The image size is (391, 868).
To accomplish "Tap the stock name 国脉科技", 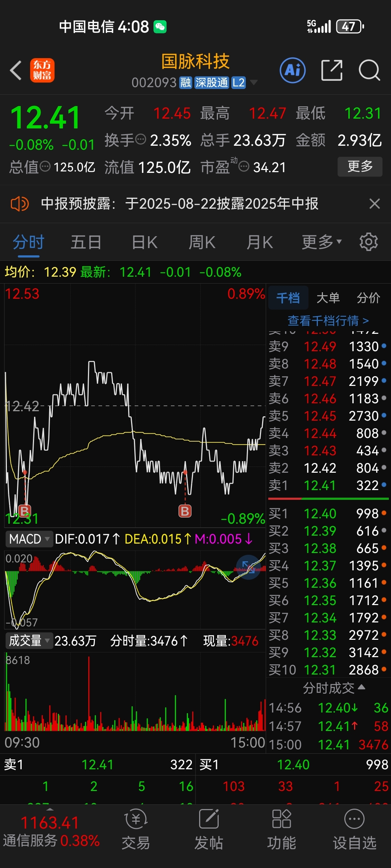I will coord(195,61).
